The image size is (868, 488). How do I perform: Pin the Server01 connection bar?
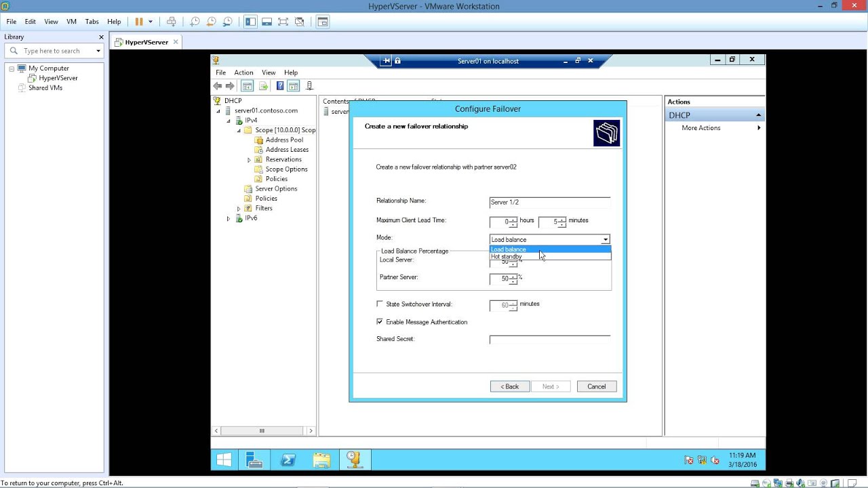coord(387,61)
